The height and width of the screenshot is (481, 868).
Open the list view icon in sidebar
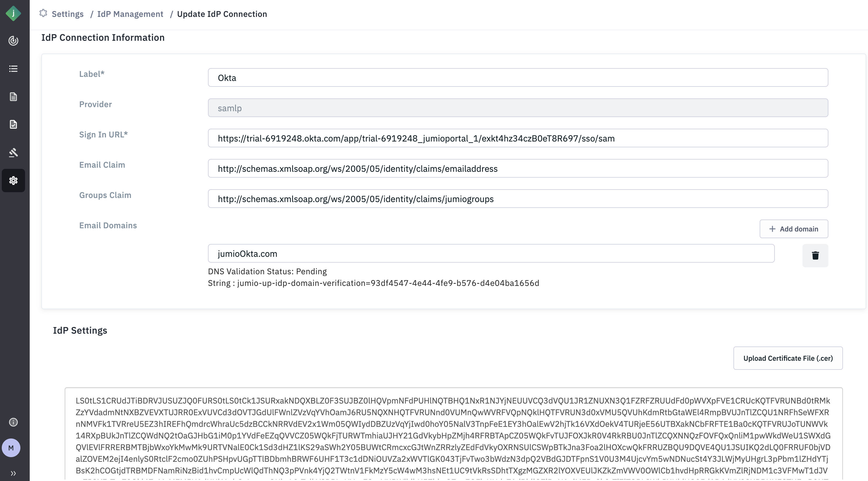pos(13,69)
